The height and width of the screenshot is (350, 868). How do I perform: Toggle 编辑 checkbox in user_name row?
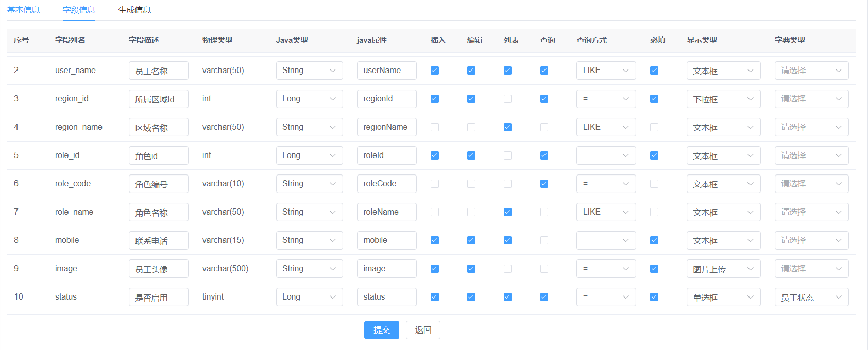pyautogui.click(x=471, y=71)
